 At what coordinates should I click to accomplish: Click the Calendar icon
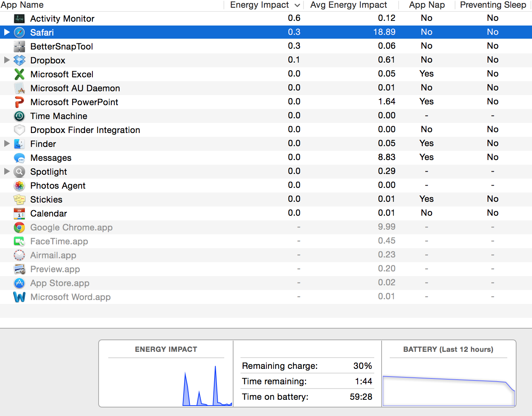coord(19,213)
